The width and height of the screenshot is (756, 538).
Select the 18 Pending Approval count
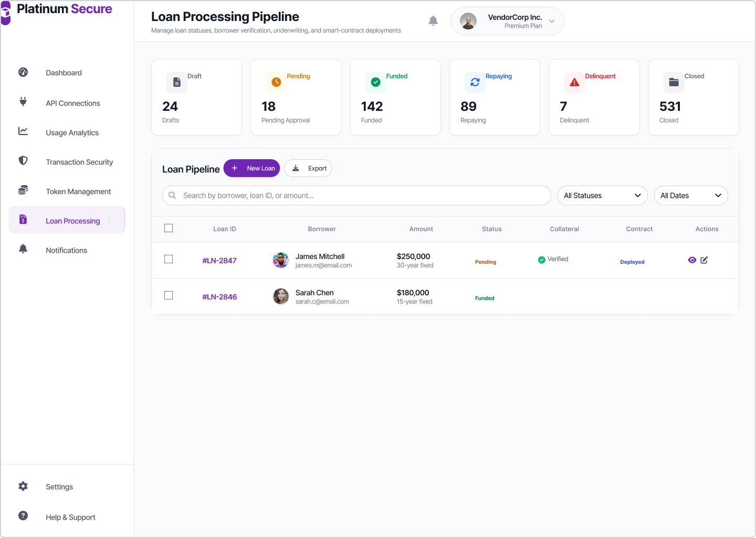[x=269, y=107]
